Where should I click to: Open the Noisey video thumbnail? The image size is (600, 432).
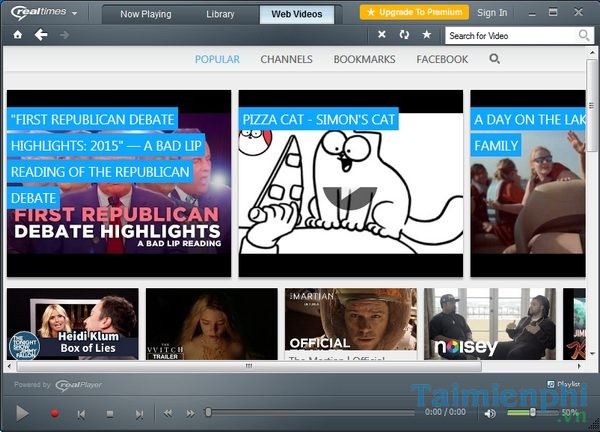[x=490, y=324]
